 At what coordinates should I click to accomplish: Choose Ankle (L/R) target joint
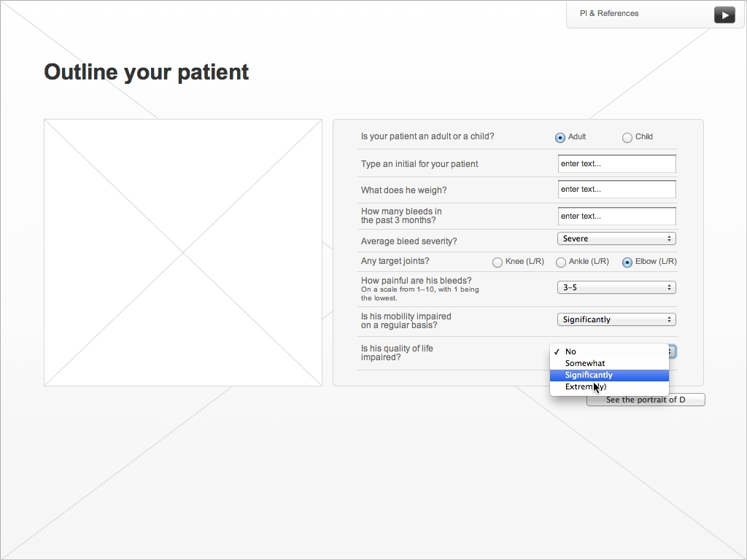[x=561, y=262]
